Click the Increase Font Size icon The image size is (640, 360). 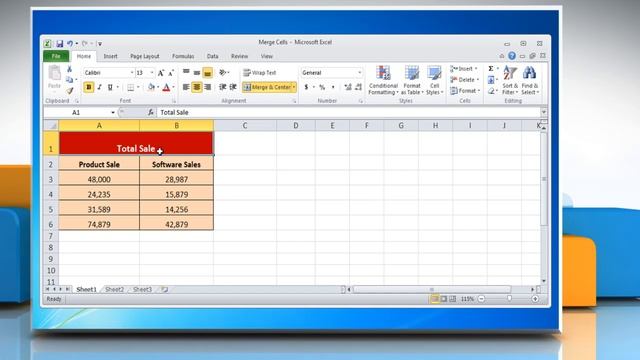click(x=161, y=73)
